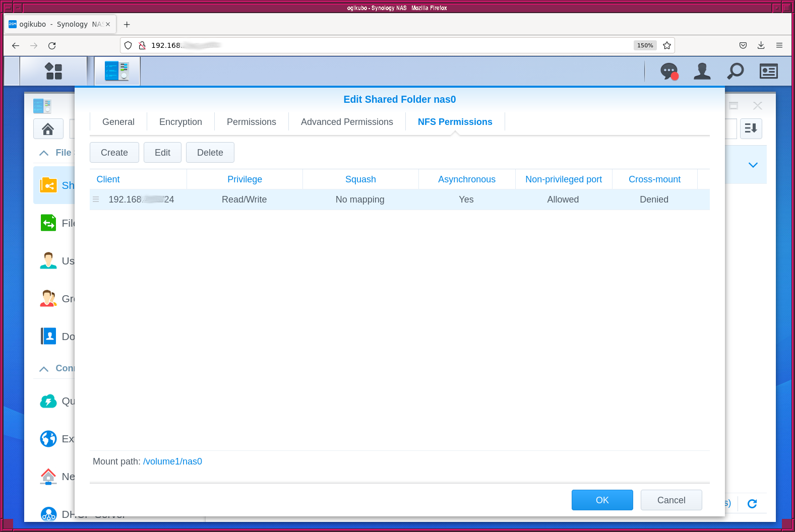This screenshot has height=532, width=795.
Task: Switch to the General tab
Action: point(118,122)
